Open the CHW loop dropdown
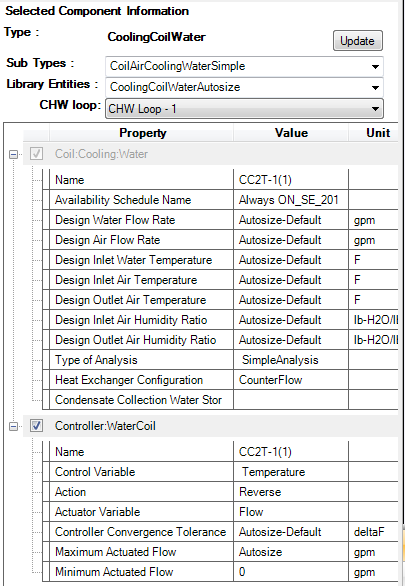405x586 pixels. (244, 109)
